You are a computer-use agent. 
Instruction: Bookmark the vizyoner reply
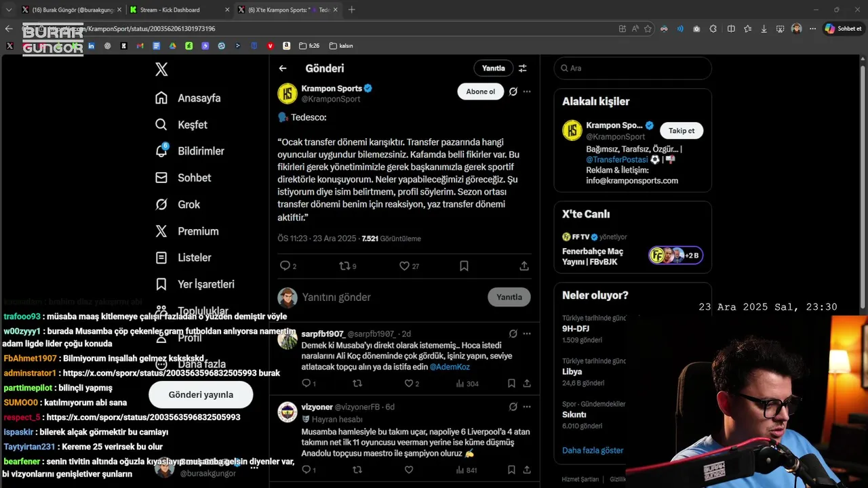tap(511, 470)
